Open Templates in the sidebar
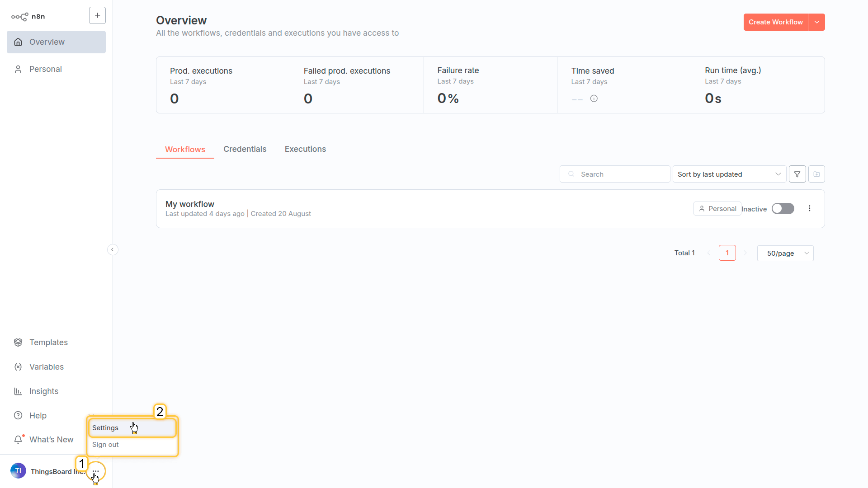 coord(48,343)
